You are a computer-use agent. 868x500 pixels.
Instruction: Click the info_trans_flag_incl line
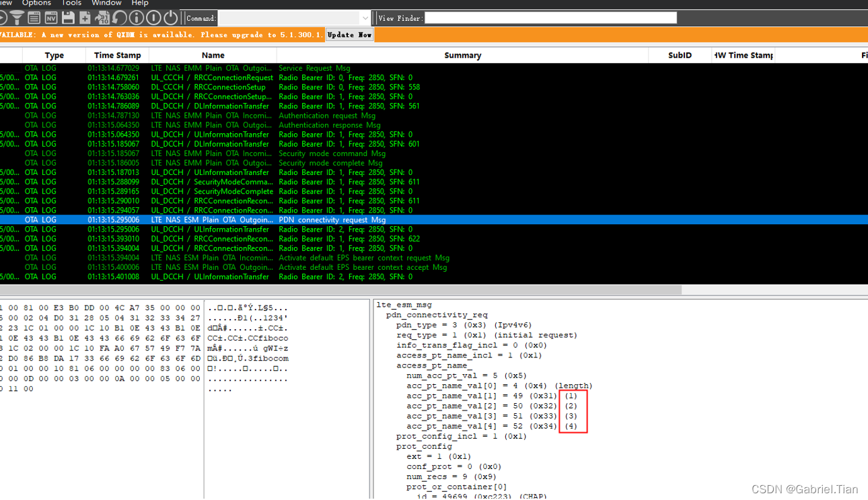472,345
